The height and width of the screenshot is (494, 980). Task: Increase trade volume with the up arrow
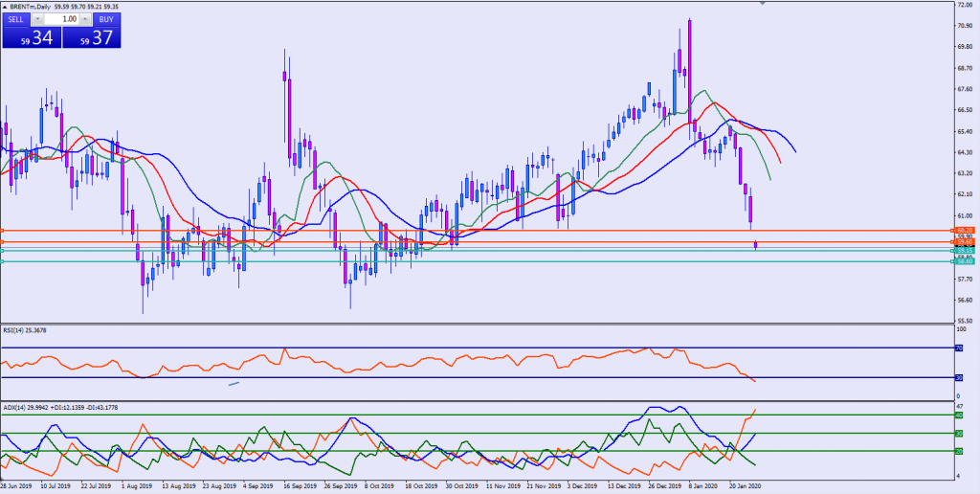[x=87, y=18]
